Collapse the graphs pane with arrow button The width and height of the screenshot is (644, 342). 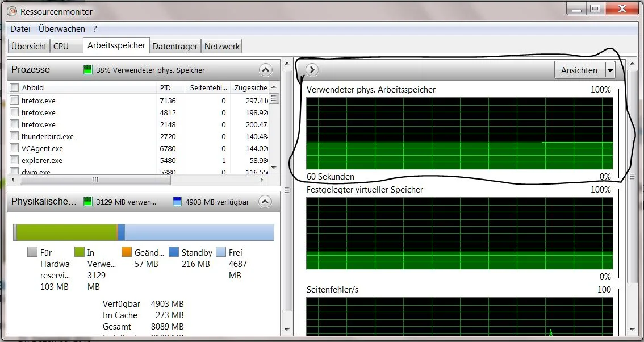[312, 70]
